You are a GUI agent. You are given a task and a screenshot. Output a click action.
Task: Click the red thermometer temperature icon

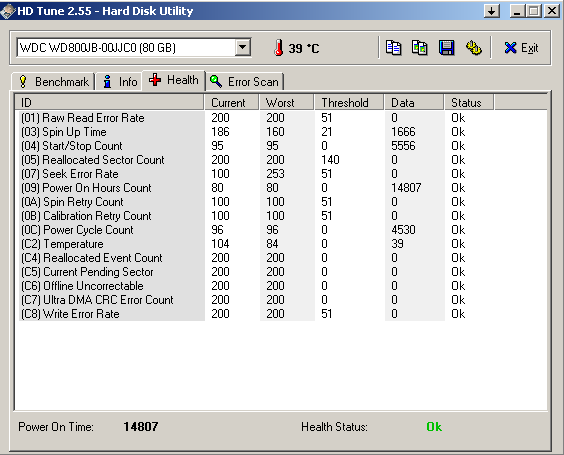coord(278,48)
